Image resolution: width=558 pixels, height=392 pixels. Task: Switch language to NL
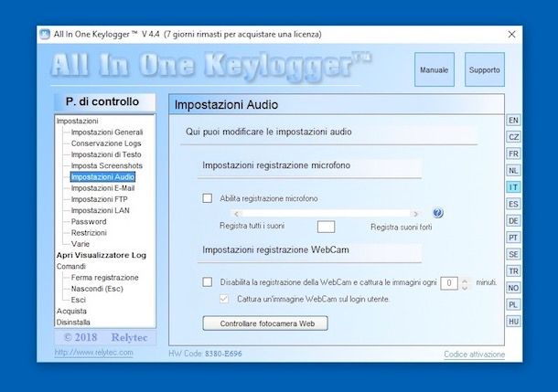tap(513, 171)
